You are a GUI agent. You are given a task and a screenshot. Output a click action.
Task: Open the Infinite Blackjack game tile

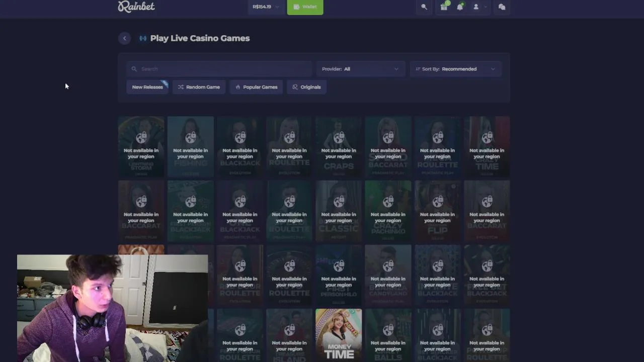(x=437, y=275)
